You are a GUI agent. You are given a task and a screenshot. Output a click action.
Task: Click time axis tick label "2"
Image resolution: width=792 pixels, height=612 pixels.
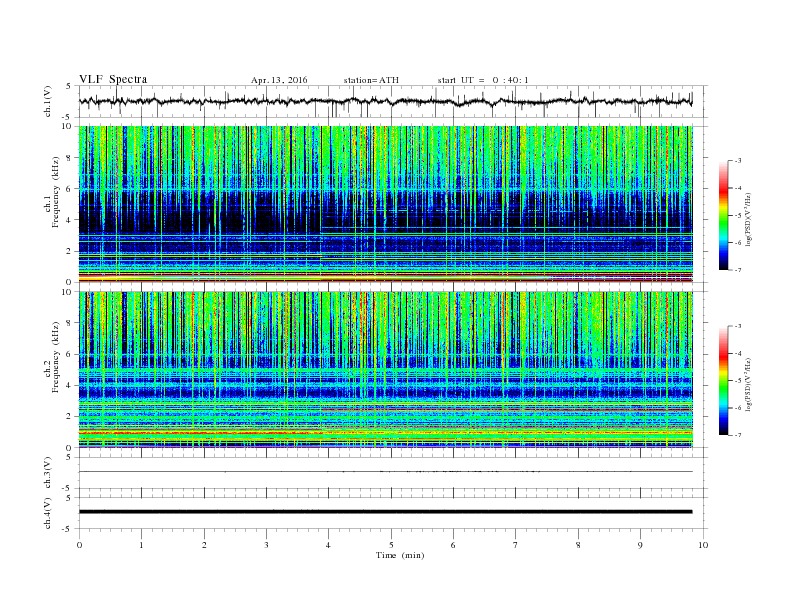[204, 545]
